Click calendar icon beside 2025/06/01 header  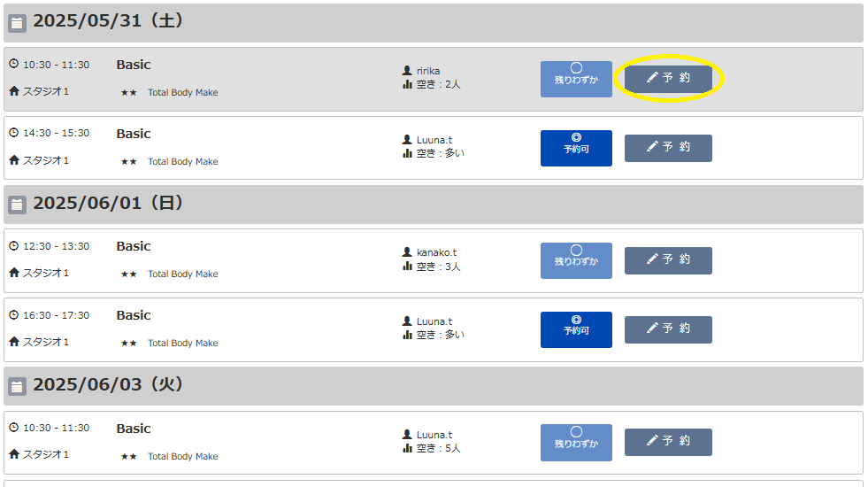coord(17,205)
